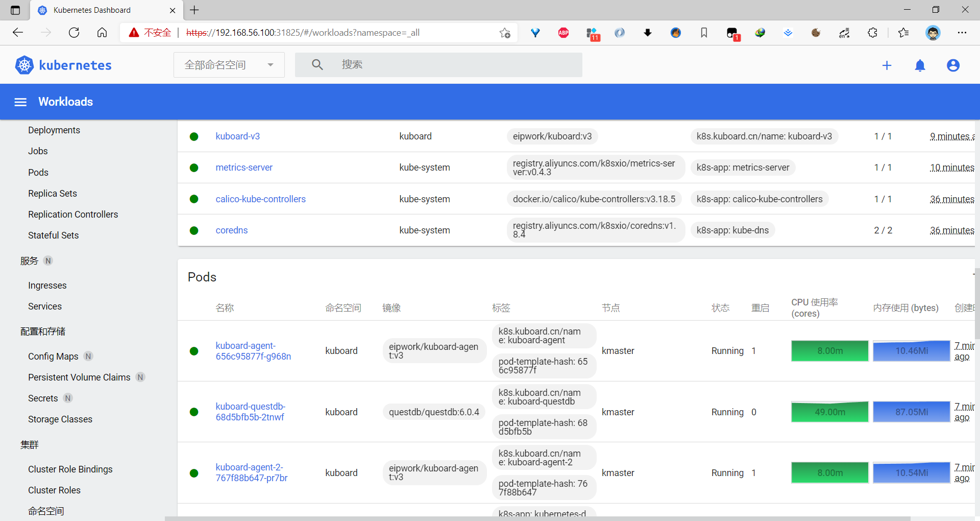Open Jobs in sidebar
Image resolution: width=980 pixels, height=521 pixels.
[38, 151]
